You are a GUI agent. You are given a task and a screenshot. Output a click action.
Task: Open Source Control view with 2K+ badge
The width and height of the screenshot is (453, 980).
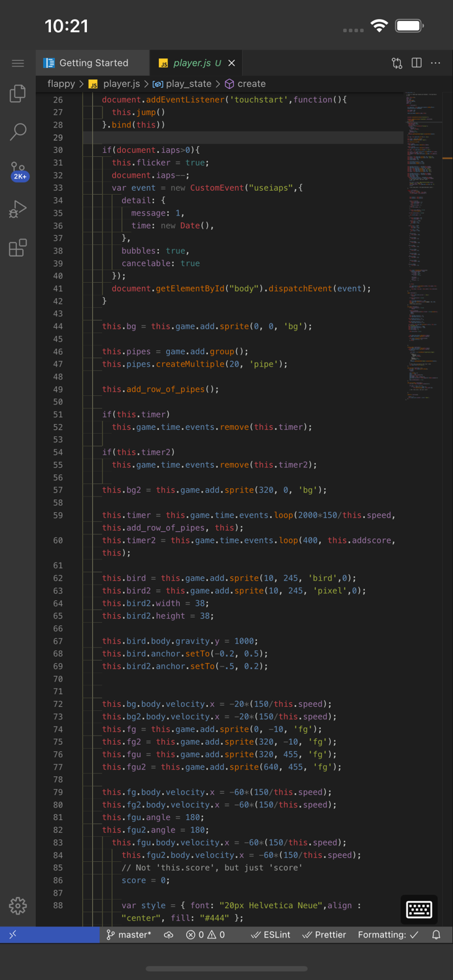click(18, 171)
